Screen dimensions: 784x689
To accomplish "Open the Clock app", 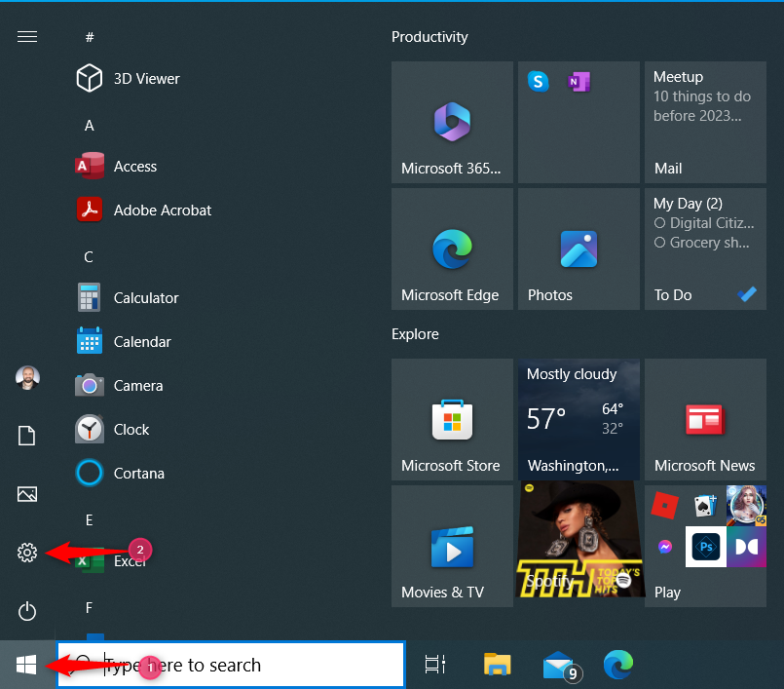I will 113,430.
